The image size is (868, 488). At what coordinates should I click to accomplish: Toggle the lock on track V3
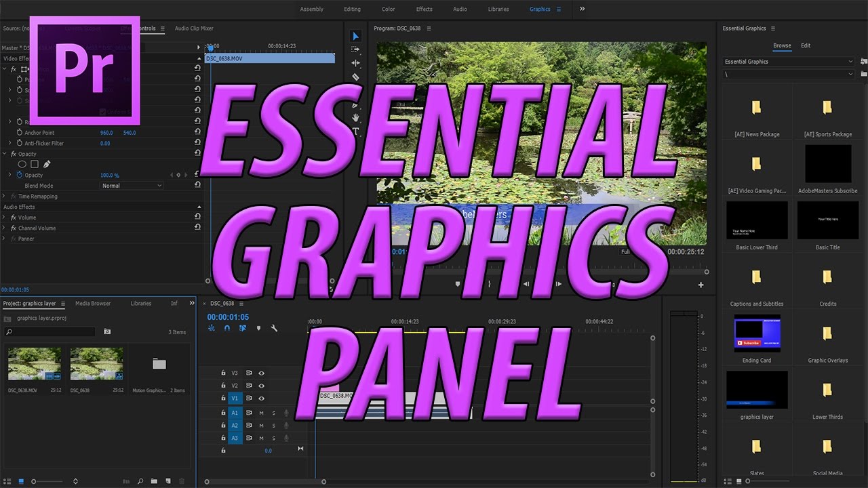pyautogui.click(x=223, y=373)
